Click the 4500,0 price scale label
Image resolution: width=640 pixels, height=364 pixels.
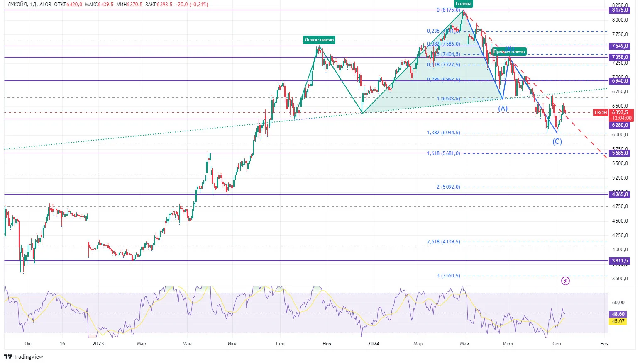620,221
